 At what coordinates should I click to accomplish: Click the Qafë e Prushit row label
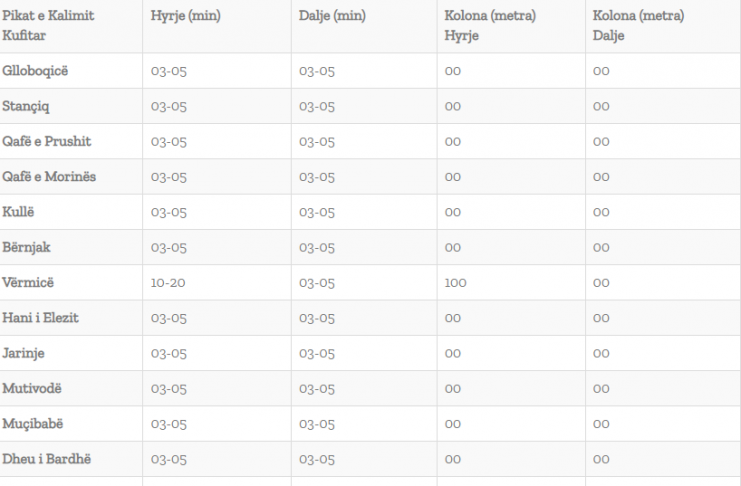(46, 141)
